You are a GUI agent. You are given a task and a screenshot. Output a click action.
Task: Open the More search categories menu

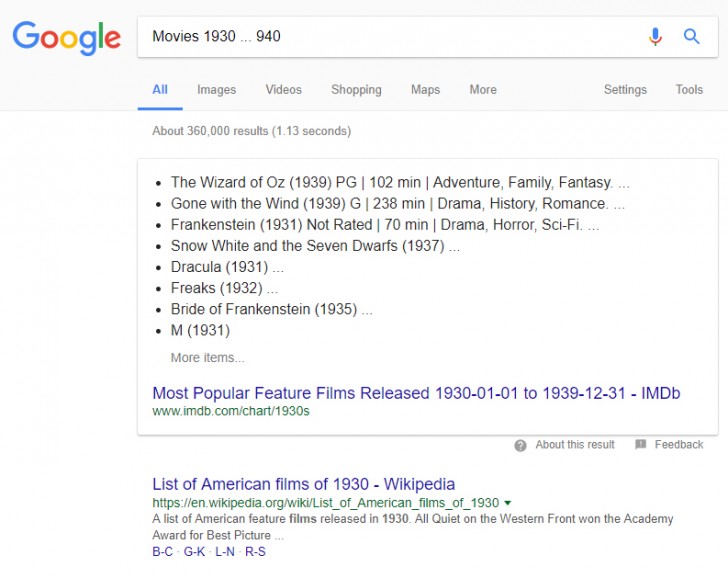coord(483,89)
